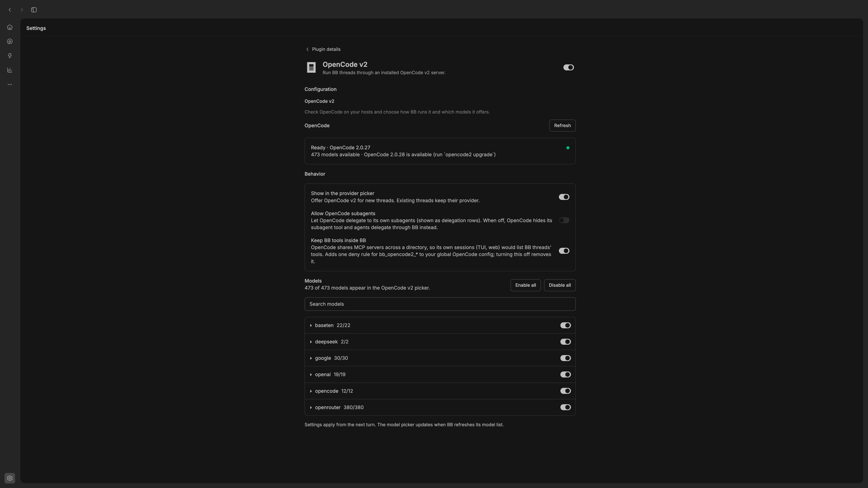Expand the openai model group
Viewport: 868px width, 488px height.
(x=311, y=374)
